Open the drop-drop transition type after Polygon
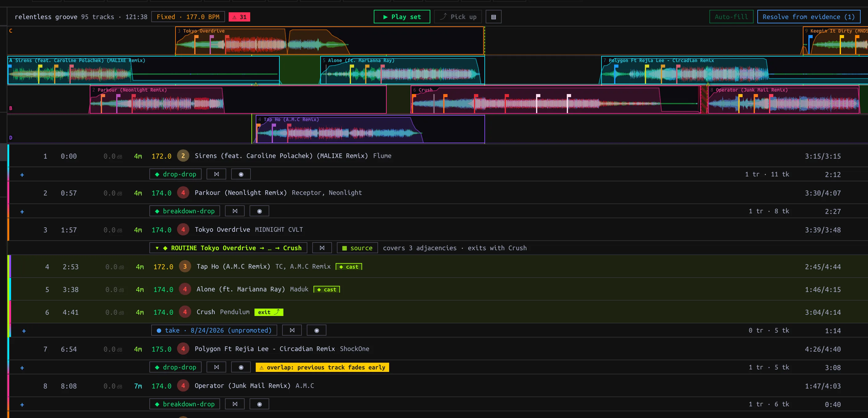This screenshot has width=868, height=418. [x=176, y=367]
